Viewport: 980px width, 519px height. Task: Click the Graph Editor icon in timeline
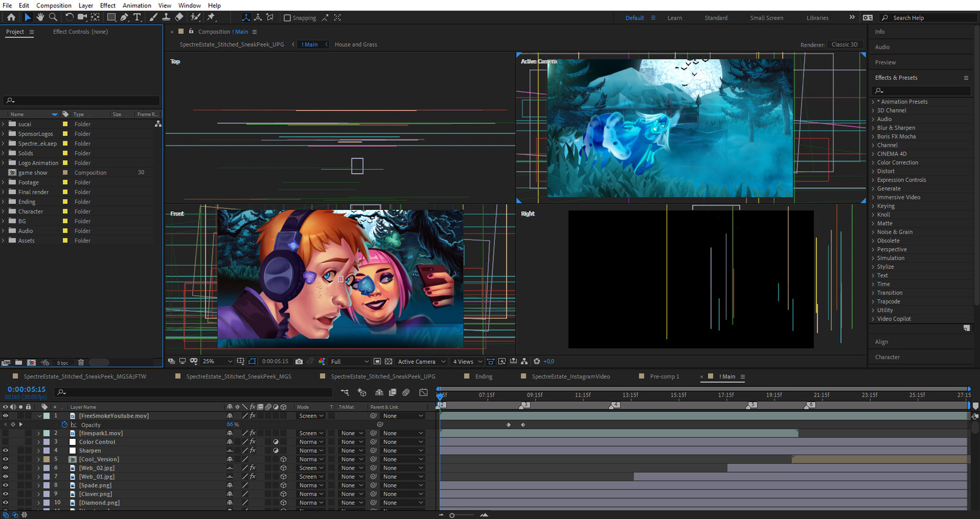click(x=423, y=392)
